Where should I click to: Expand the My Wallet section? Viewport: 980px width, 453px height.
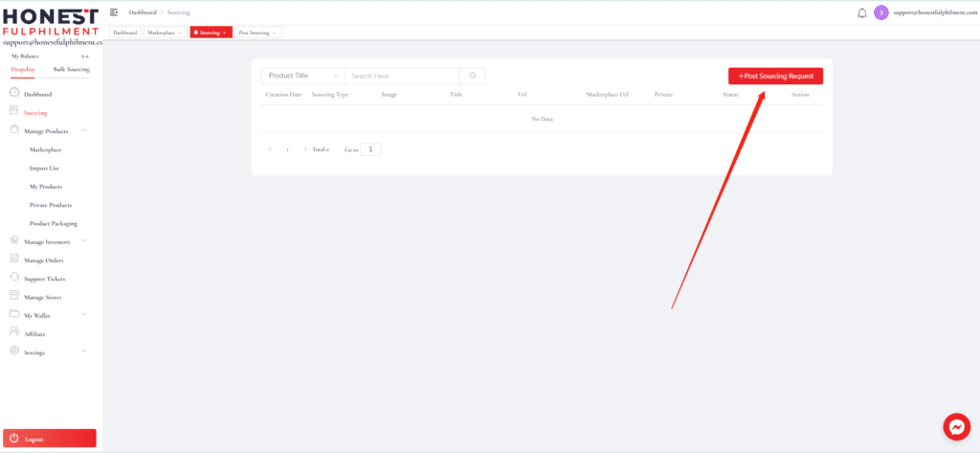click(x=84, y=315)
